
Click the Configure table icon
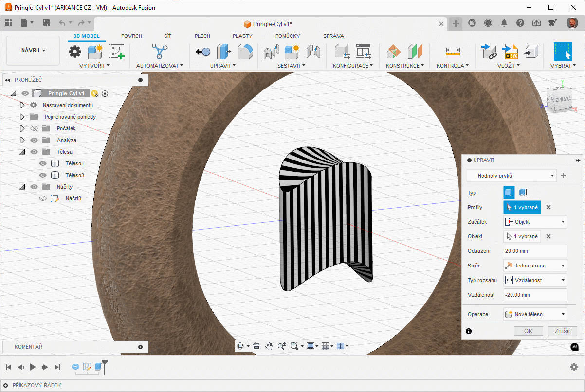[x=363, y=52]
